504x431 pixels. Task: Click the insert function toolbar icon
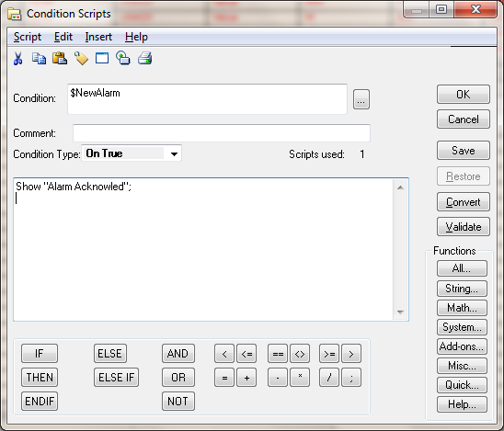point(123,58)
